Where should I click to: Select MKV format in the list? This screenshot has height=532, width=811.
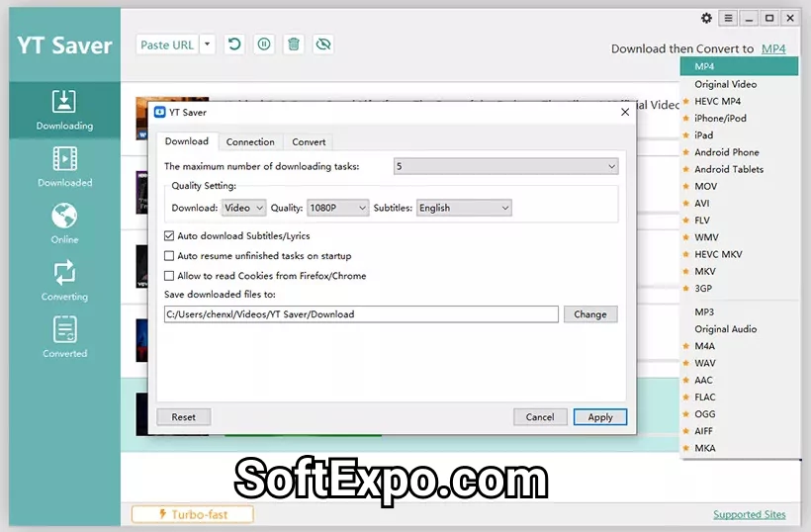pyautogui.click(x=739, y=271)
